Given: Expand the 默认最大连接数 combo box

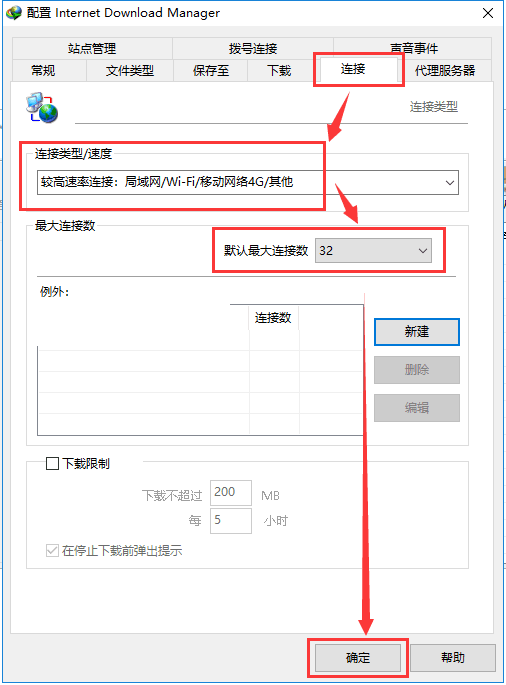Looking at the screenshot, I should pos(373,251).
